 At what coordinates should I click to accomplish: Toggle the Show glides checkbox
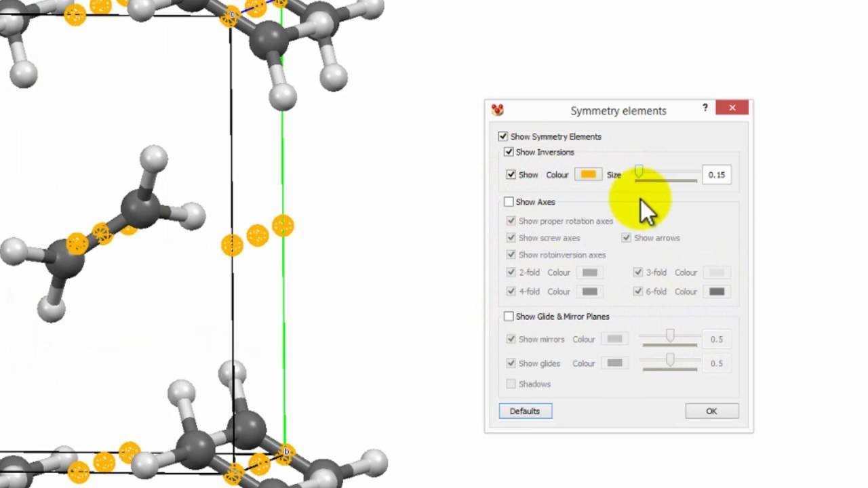[x=511, y=363]
